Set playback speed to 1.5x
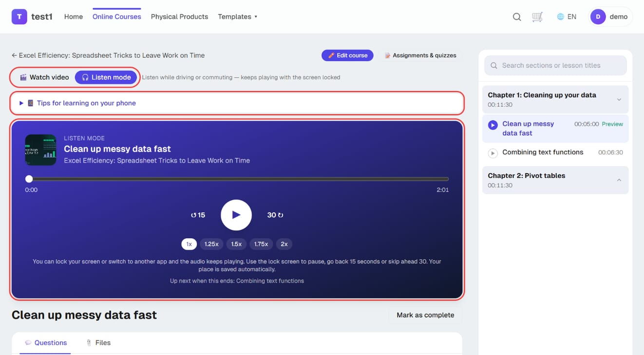The height and width of the screenshot is (355, 644). coord(236,244)
